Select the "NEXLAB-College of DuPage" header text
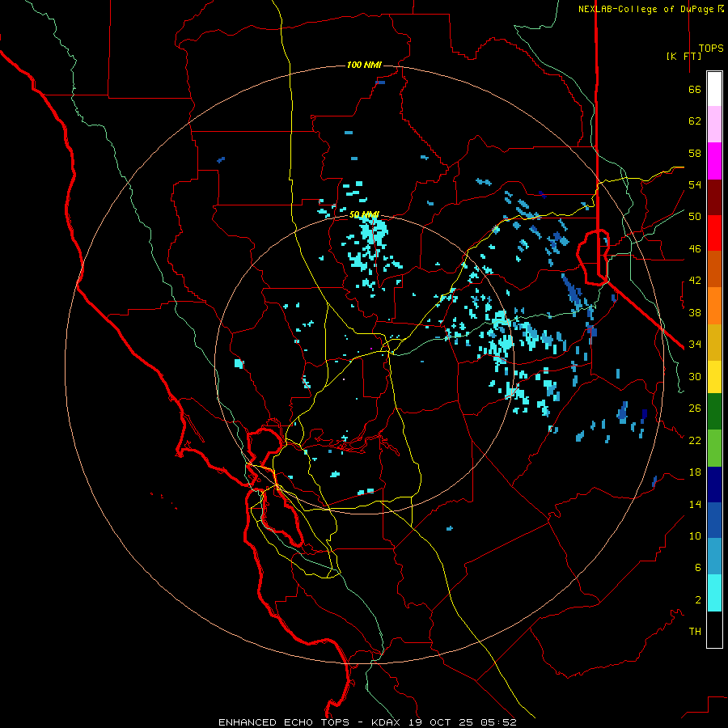This screenshot has width=728, height=728. click(x=645, y=9)
